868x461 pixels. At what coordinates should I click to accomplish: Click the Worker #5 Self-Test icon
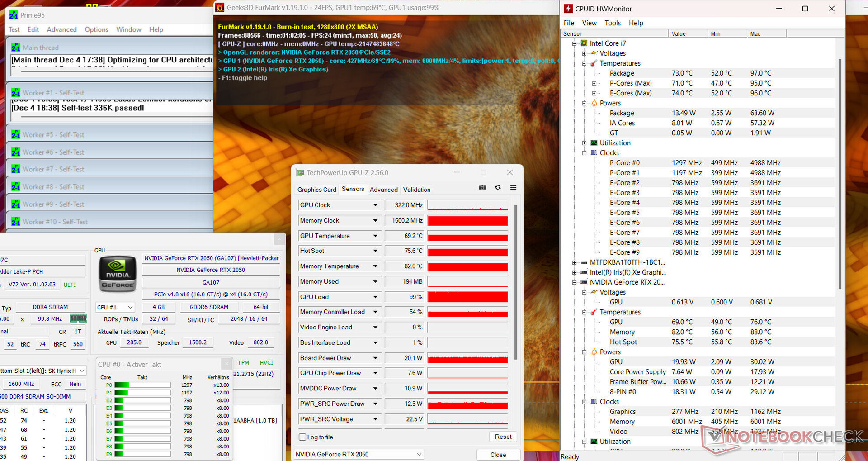(x=16, y=135)
